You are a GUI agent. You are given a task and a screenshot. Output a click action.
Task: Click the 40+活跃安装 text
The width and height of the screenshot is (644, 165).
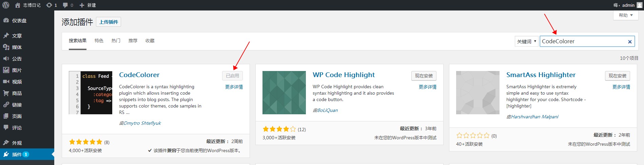(469, 144)
